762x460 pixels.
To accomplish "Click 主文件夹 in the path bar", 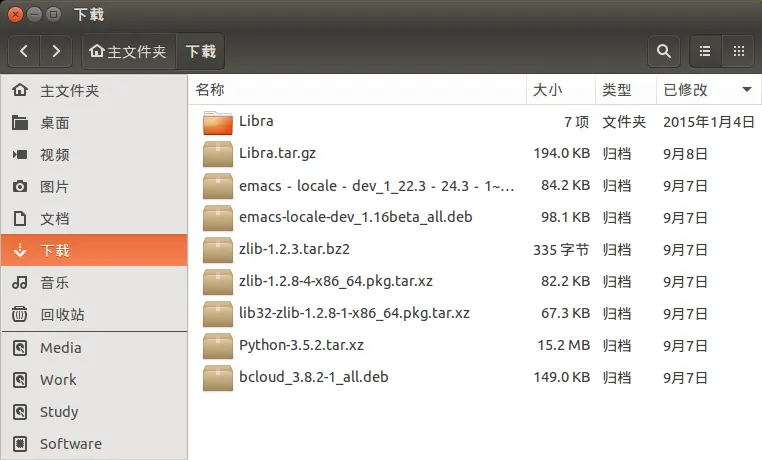I will click(128, 51).
